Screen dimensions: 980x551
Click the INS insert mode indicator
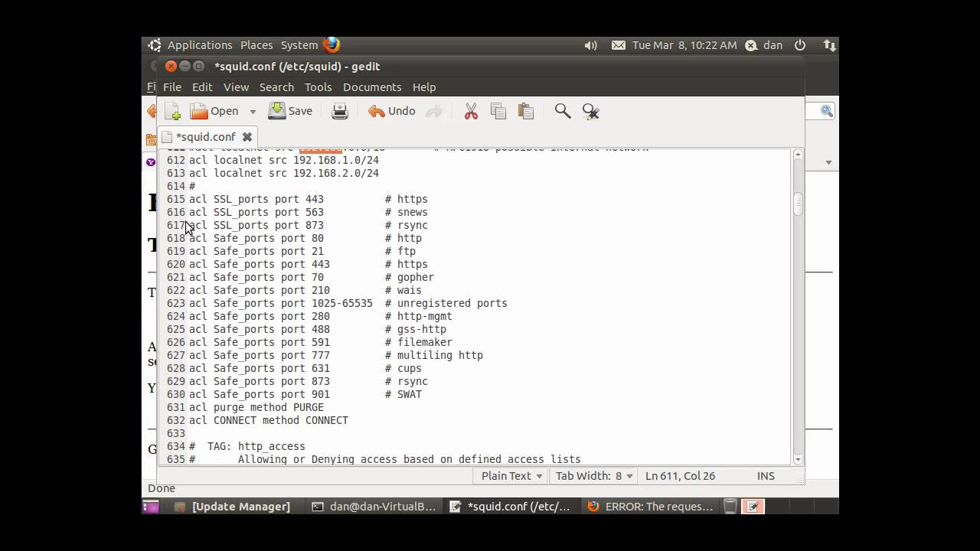[x=766, y=476]
